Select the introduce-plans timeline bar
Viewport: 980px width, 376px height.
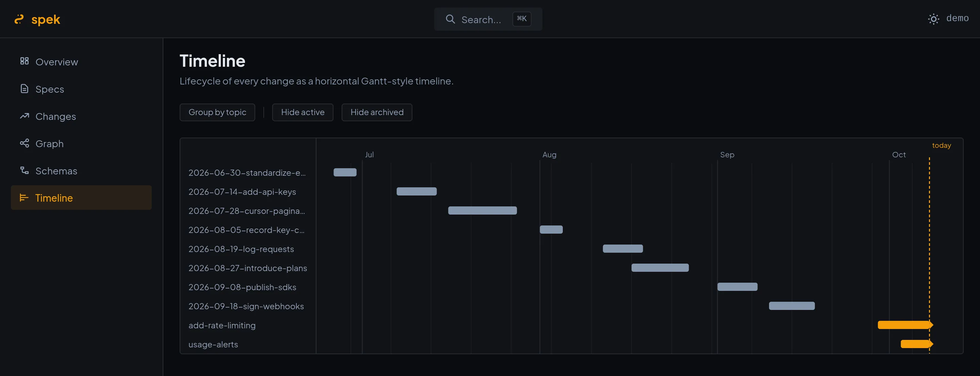tap(660, 267)
